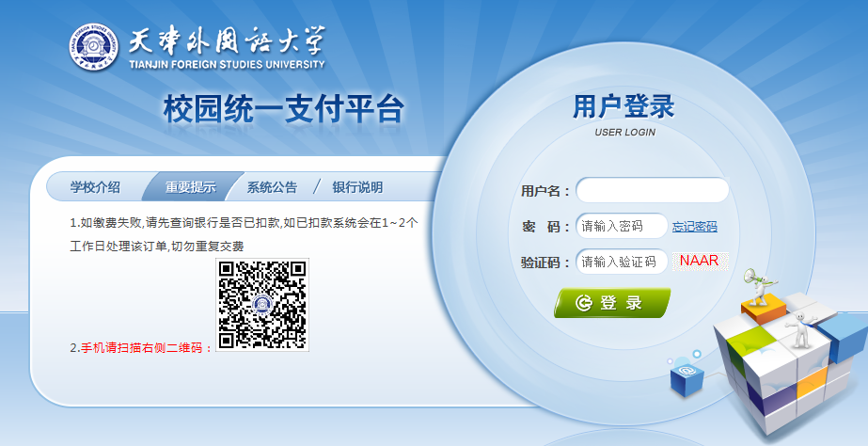Click the payment QR code image
The width and height of the screenshot is (868, 446).
click(x=262, y=305)
